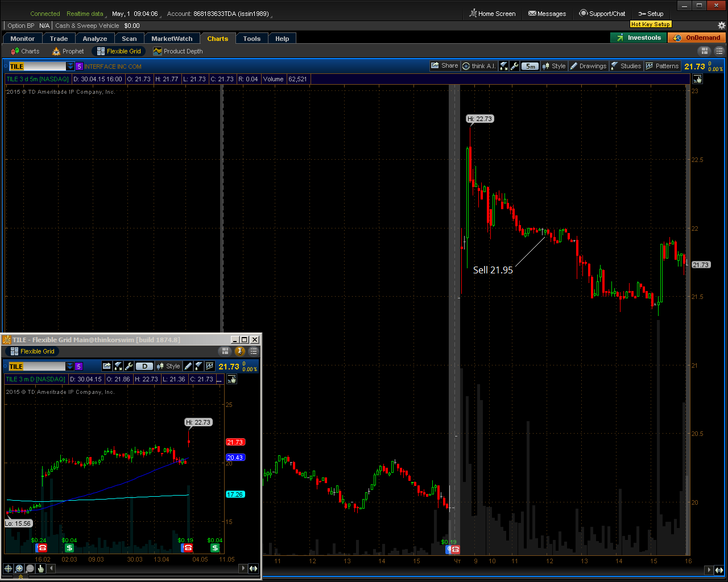Switch to the Tools tab
The image size is (728, 582).
click(x=251, y=39)
